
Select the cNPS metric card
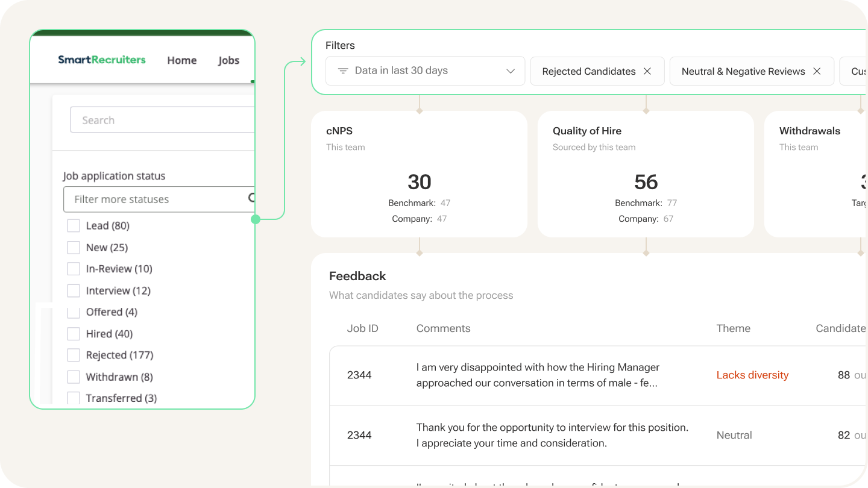[x=419, y=174]
